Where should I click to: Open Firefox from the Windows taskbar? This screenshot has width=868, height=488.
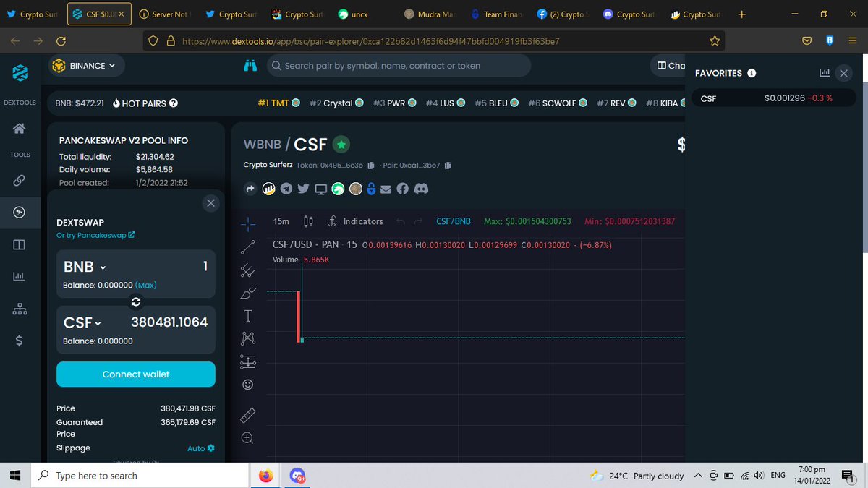[265, 475]
